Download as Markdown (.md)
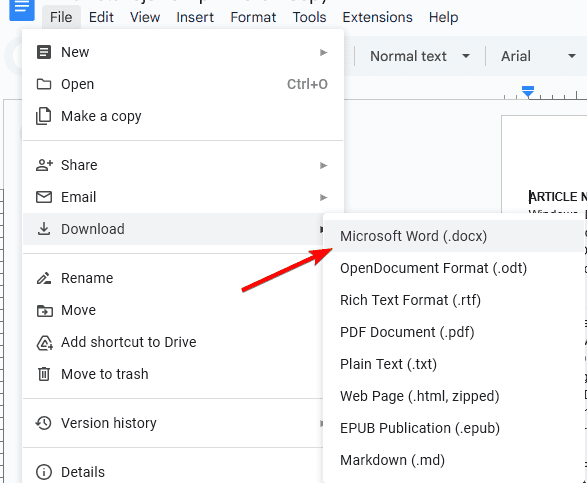Viewport: 587px width, 483px height. tap(454, 460)
